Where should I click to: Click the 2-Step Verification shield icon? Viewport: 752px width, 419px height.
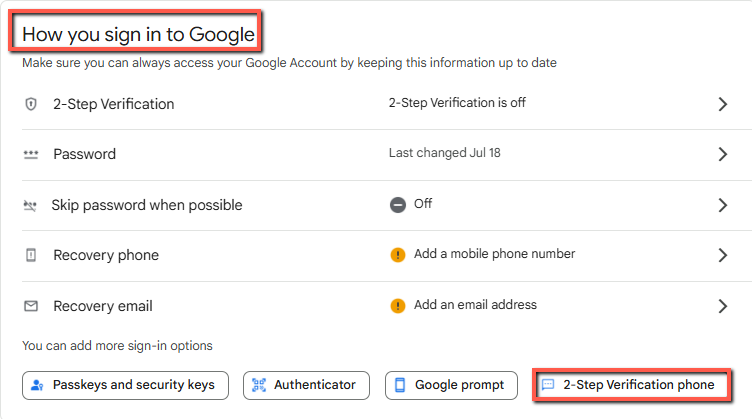pos(31,104)
